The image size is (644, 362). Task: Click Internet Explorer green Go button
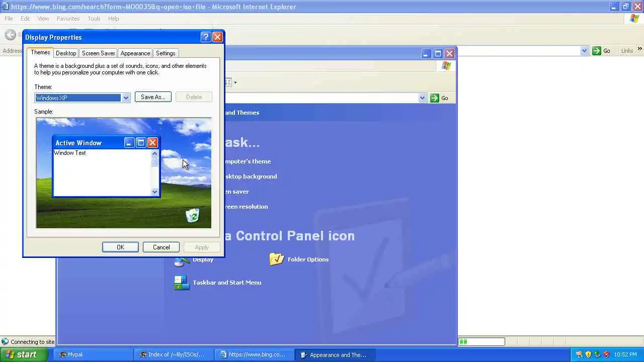click(x=602, y=51)
